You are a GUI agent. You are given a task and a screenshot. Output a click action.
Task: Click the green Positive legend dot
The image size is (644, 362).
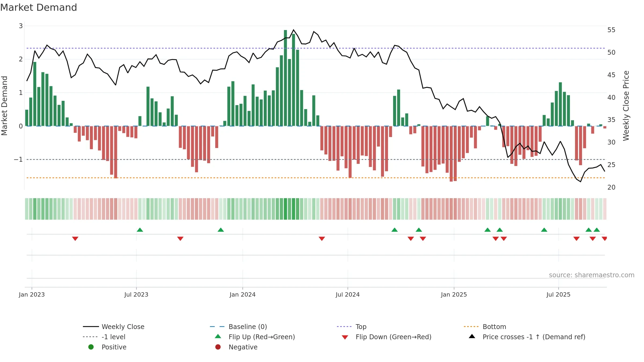pyautogui.click(x=91, y=347)
